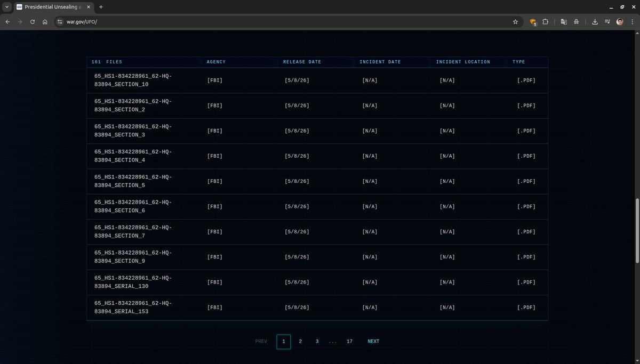Bookmark this page with the star icon
640x364 pixels.
pos(515,22)
